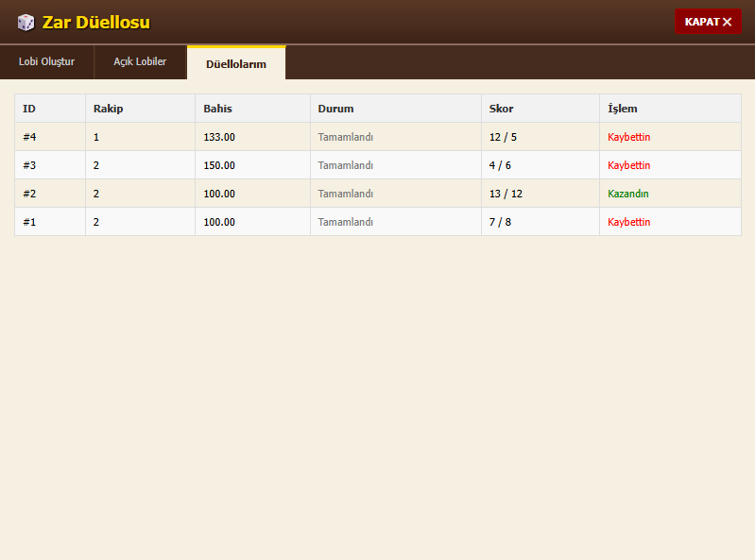Click the Zar Düellosu title
The height and width of the screenshot is (560, 755).
tap(96, 23)
